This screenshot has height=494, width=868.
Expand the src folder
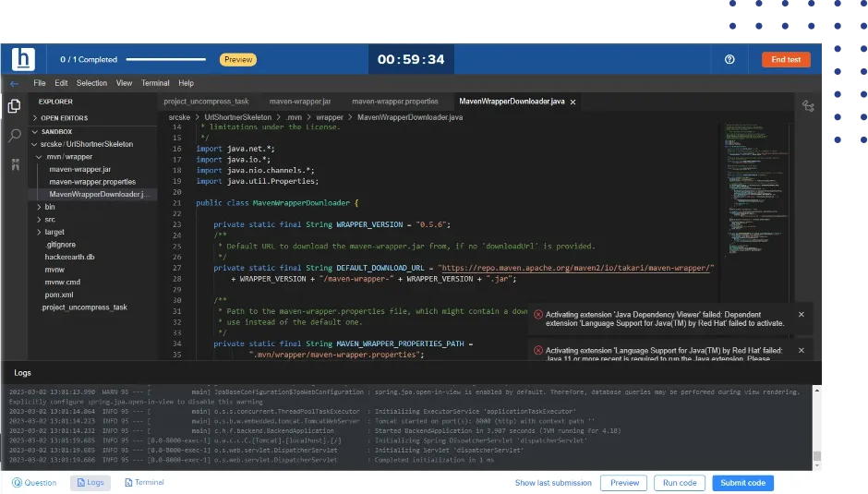click(50, 220)
